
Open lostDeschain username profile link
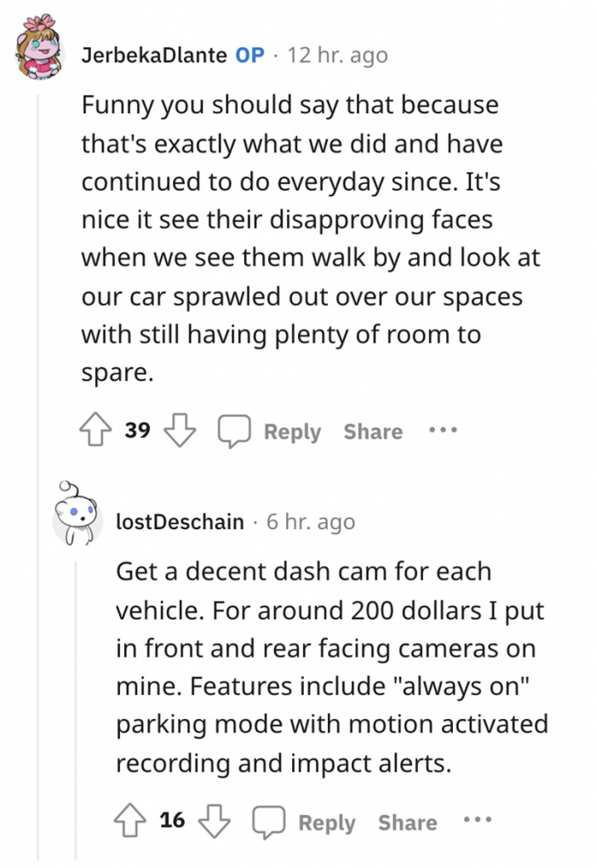[x=180, y=521]
